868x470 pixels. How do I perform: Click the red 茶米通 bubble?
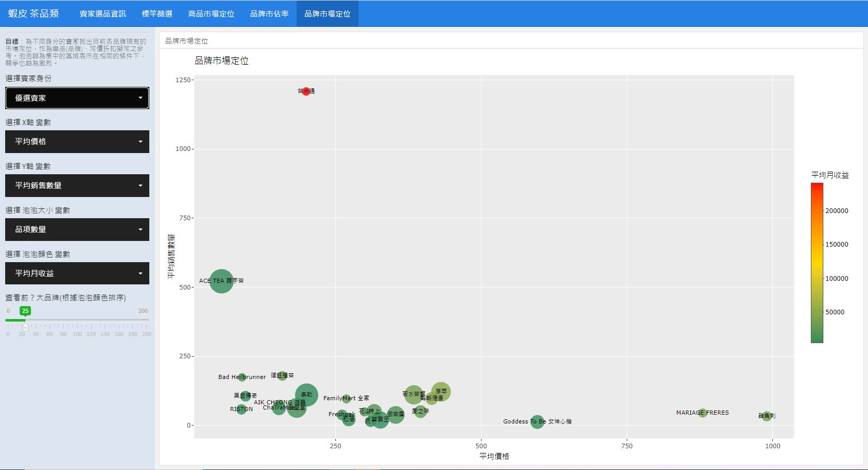click(306, 91)
